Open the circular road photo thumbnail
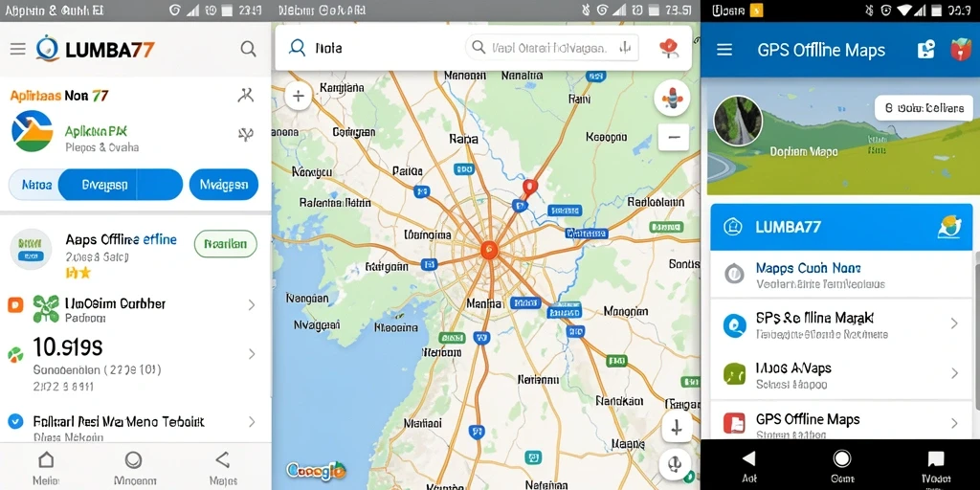Screen dimensions: 980x490 click(738, 121)
